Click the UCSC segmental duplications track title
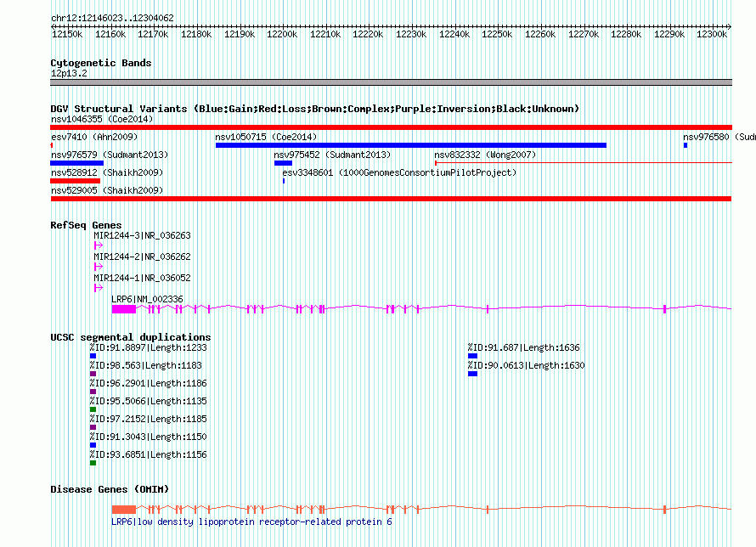This screenshot has height=547, width=756. [131, 337]
